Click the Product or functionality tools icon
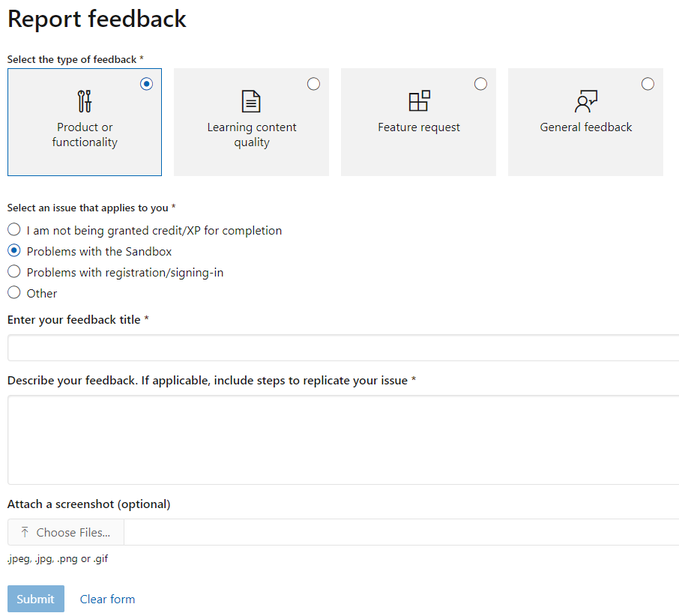679x616 pixels. [85, 101]
